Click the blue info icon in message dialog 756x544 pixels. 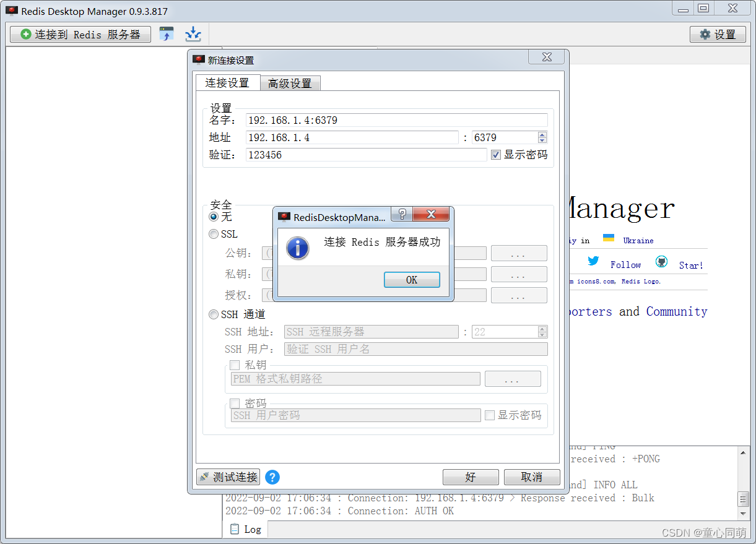(x=298, y=248)
